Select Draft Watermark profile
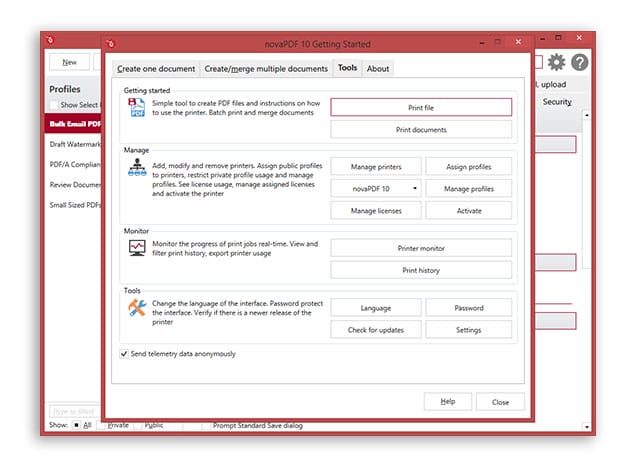The width and height of the screenshot is (630, 473). pyautogui.click(x=74, y=144)
